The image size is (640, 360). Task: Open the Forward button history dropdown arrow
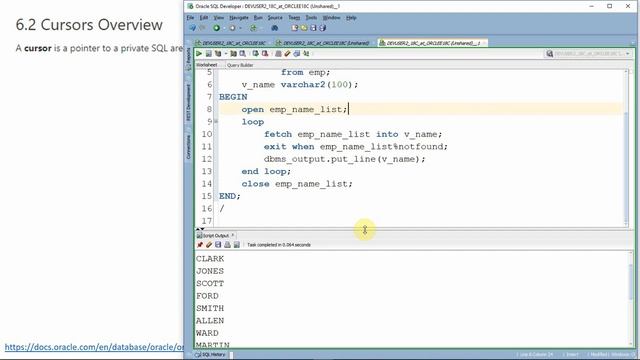coord(240,28)
